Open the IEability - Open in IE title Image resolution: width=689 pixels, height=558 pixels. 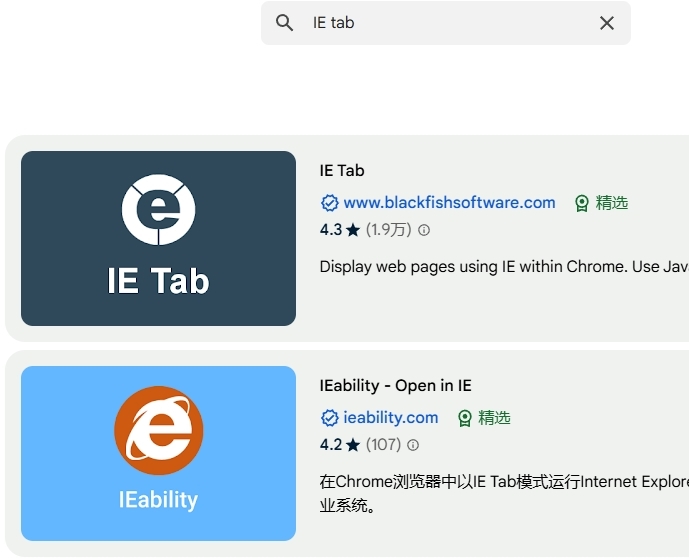tap(395, 385)
